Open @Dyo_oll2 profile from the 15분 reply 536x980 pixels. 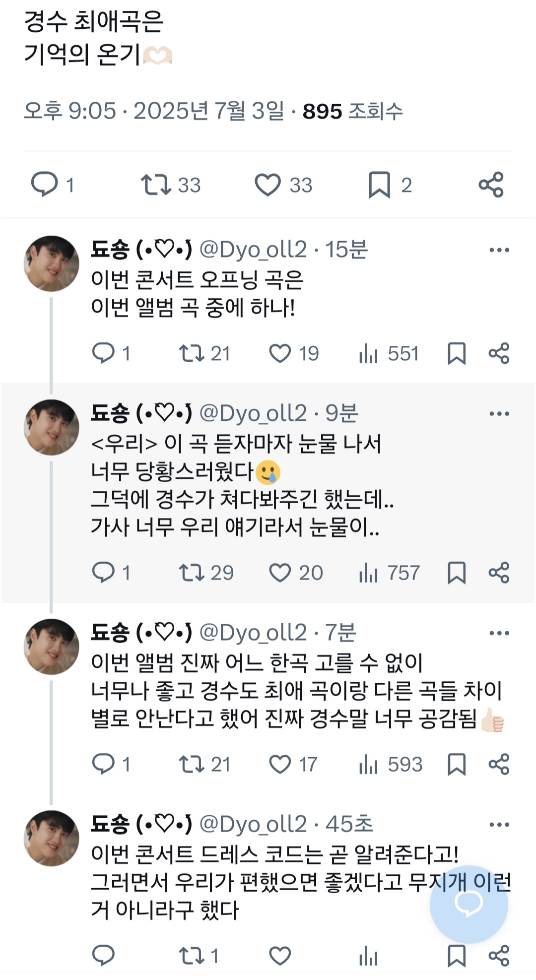point(253,250)
